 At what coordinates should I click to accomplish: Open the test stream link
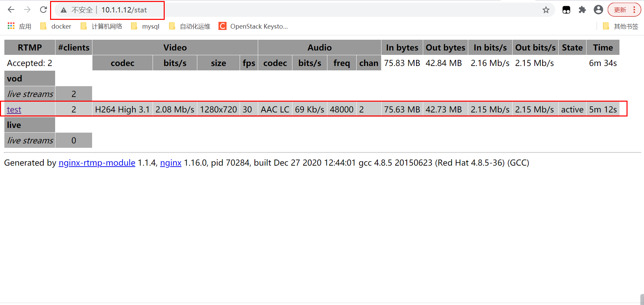[x=14, y=109]
